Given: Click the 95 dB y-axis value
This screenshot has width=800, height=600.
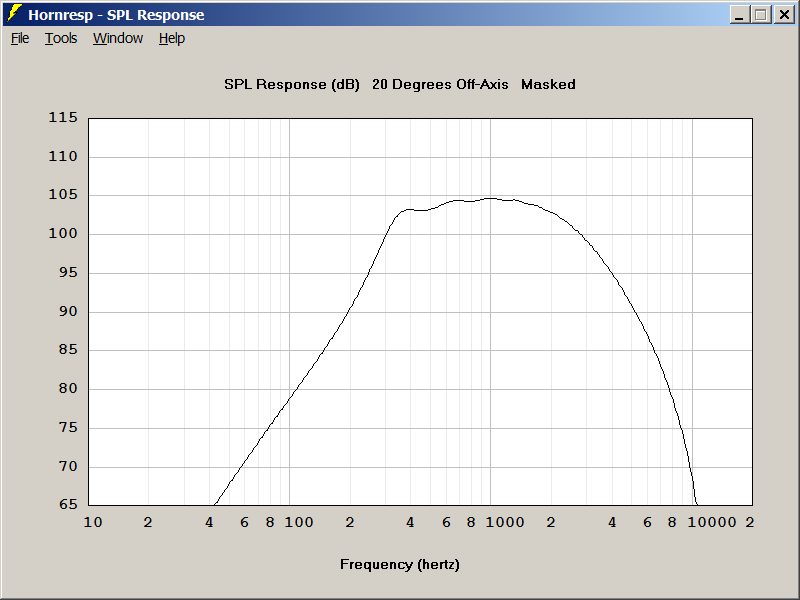Looking at the screenshot, I should [x=68, y=272].
